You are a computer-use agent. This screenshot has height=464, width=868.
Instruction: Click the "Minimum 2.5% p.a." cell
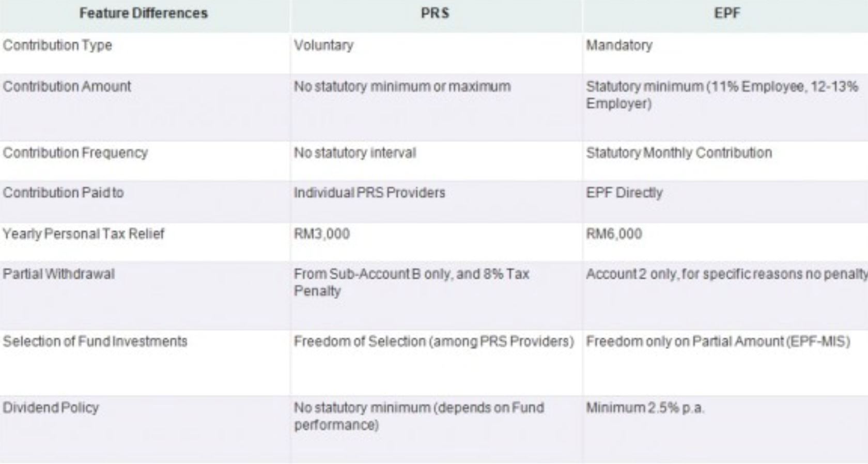[x=645, y=408]
